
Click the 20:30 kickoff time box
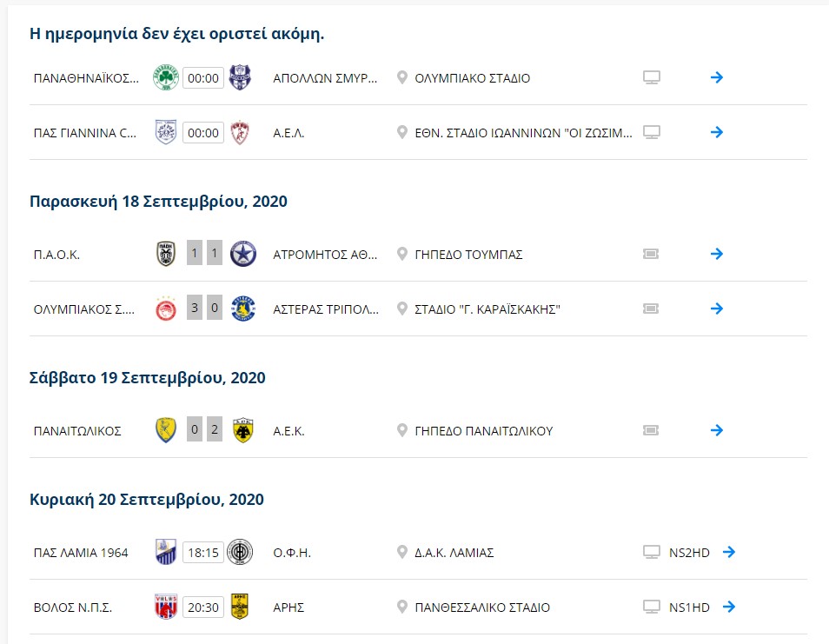tap(203, 607)
